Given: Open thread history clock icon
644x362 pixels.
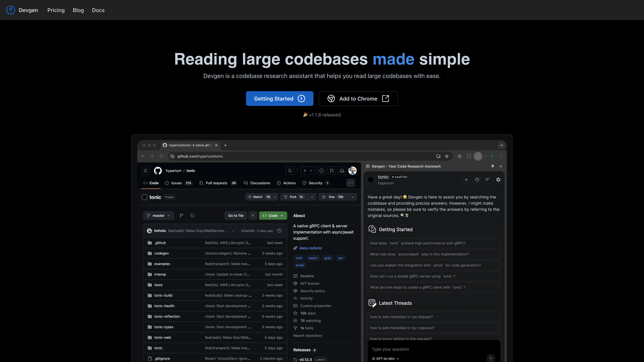Looking at the screenshot, I should (477, 180).
